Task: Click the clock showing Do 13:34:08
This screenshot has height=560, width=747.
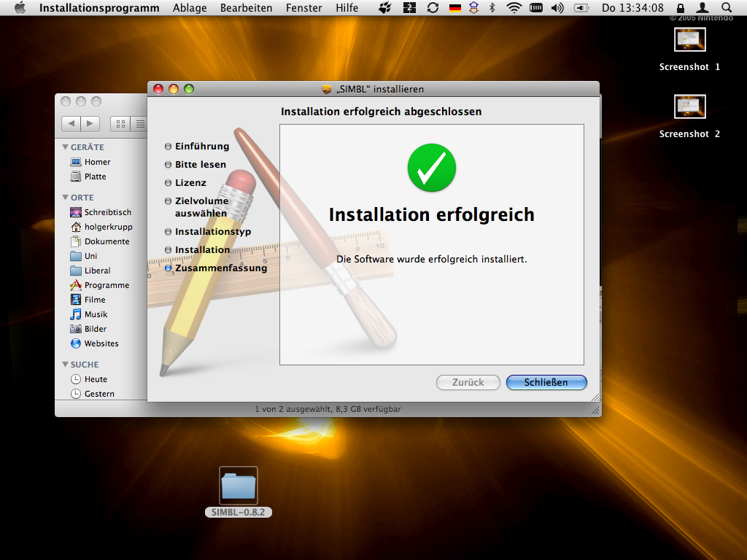Action: pyautogui.click(x=632, y=7)
